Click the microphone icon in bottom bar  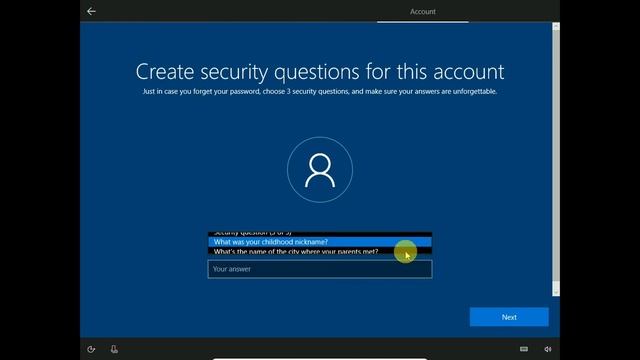[114, 349]
